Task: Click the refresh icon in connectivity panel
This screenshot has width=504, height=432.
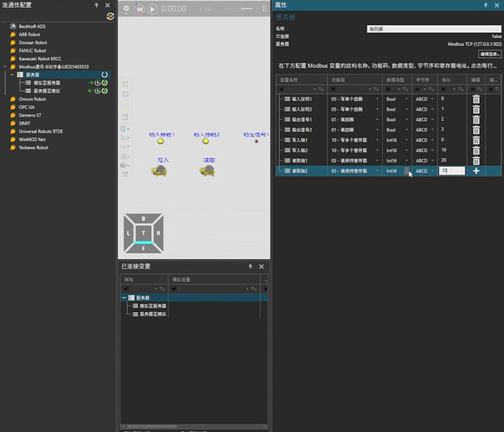Action: [111, 16]
